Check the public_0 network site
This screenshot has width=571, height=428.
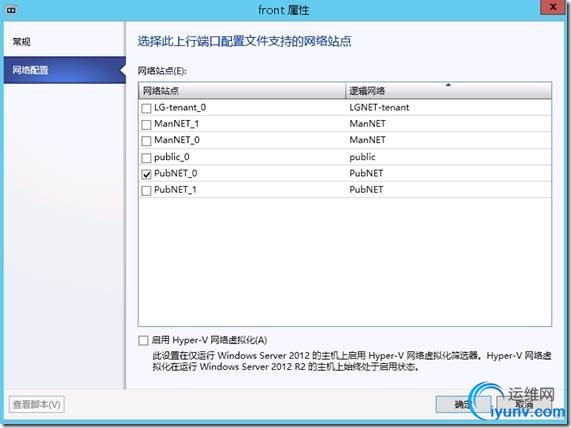pos(146,158)
